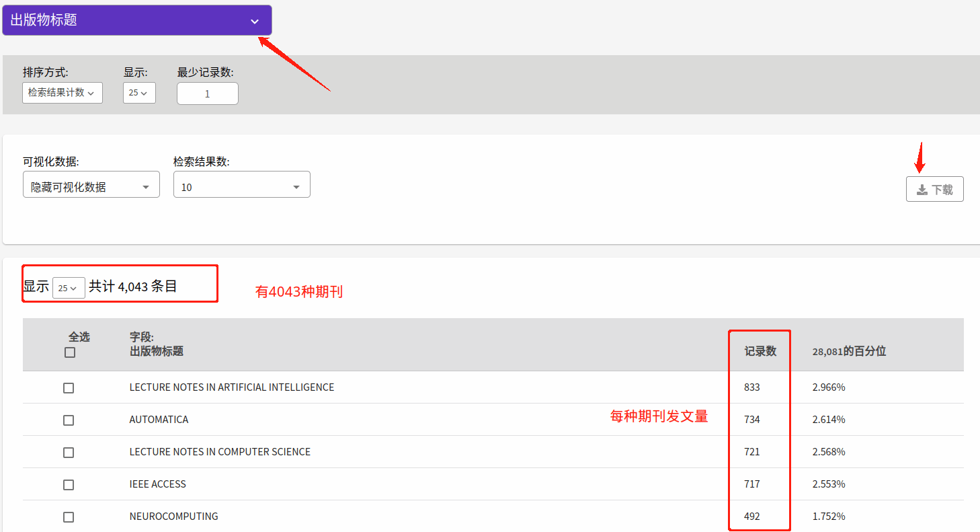Click the record count 492

(x=752, y=517)
